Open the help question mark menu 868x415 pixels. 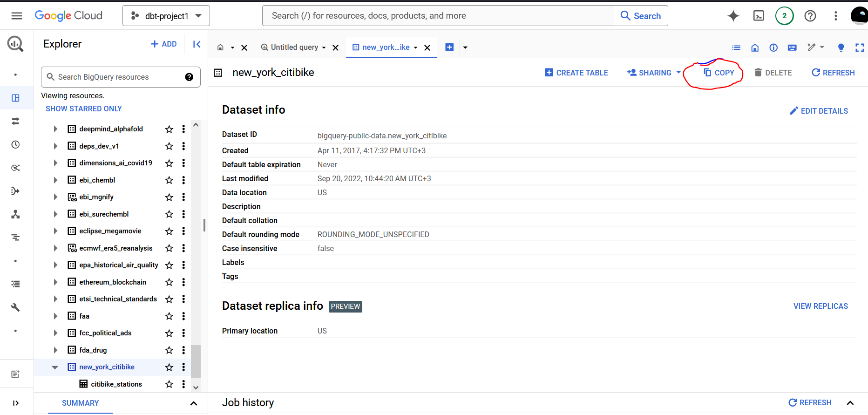[x=810, y=16]
